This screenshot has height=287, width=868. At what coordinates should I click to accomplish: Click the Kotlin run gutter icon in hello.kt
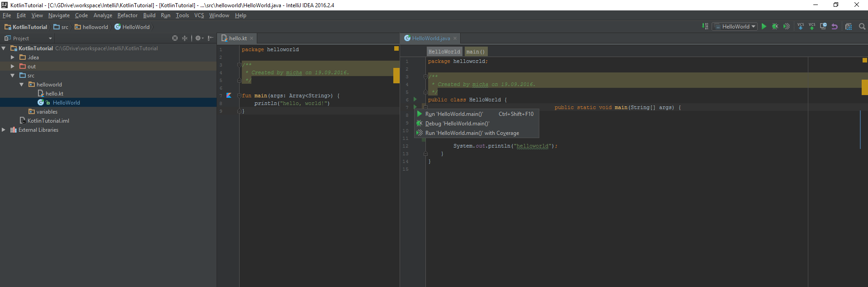coord(229,96)
